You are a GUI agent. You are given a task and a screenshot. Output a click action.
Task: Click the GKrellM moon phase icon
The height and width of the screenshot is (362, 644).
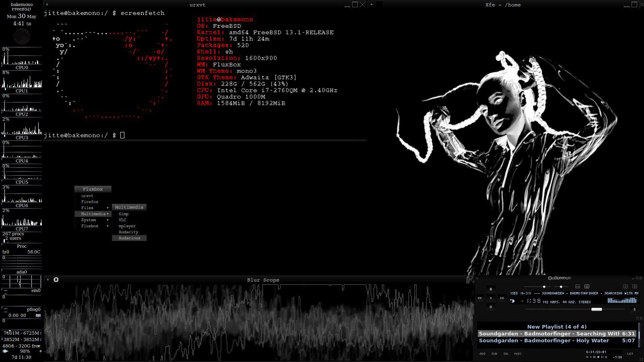tap(22, 37)
